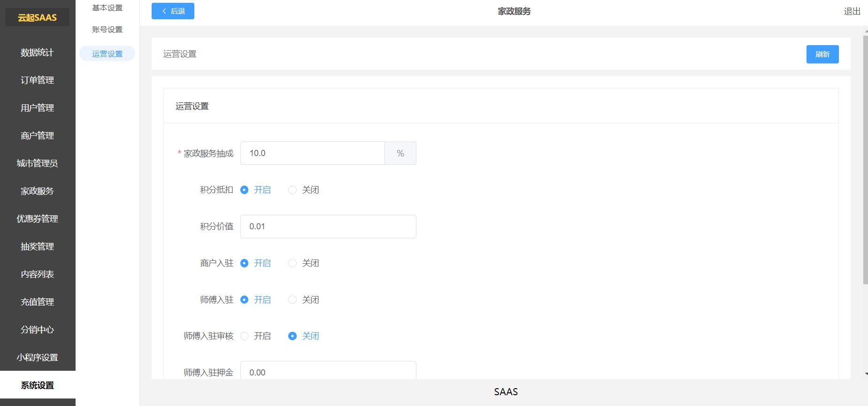Open 分销中心 section
Viewport: 868px width, 406px height.
tap(38, 330)
